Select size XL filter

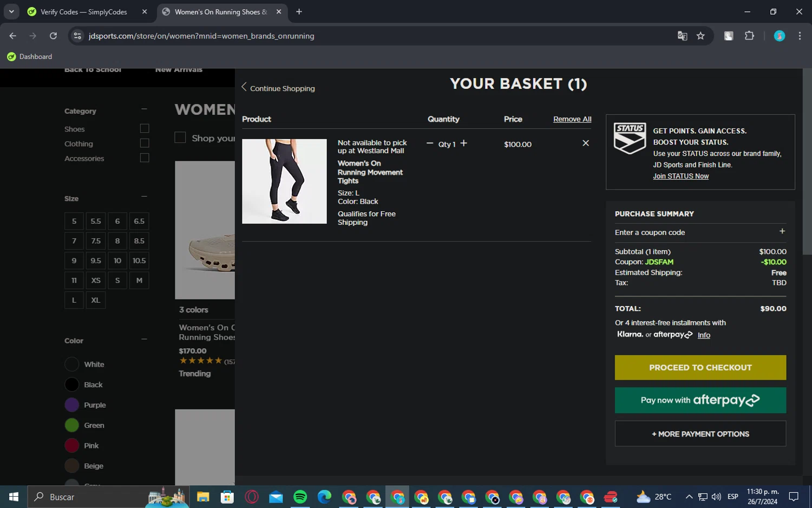tap(96, 300)
